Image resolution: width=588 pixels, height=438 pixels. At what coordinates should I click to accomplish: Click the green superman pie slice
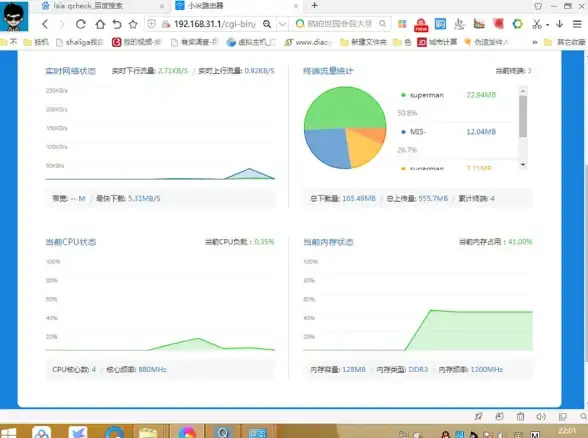point(345,107)
